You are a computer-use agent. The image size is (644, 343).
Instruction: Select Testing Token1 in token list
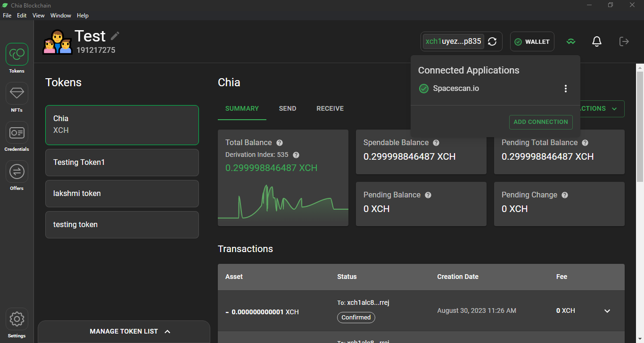[x=122, y=163]
